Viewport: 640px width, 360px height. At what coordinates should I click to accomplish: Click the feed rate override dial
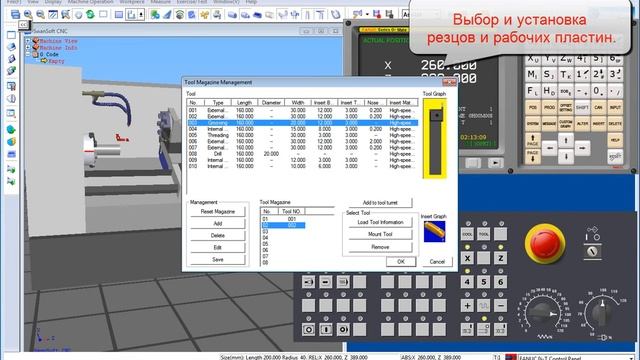pos(542,313)
